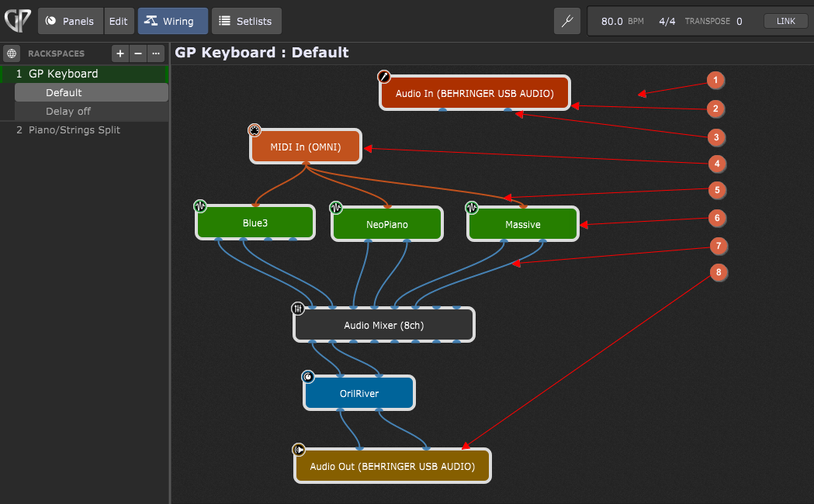Open rackspaces more options ellipsis menu
The image size is (814, 504).
click(x=156, y=54)
